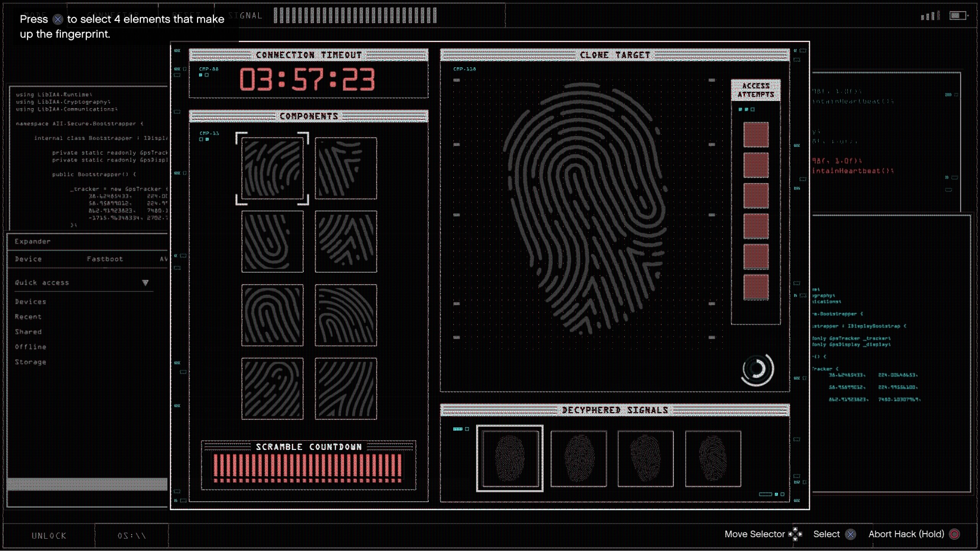Select the first deciphered signal thumbnail
This screenshot has width=980, height=551.
pyautogui.click(x=510, y=459)
